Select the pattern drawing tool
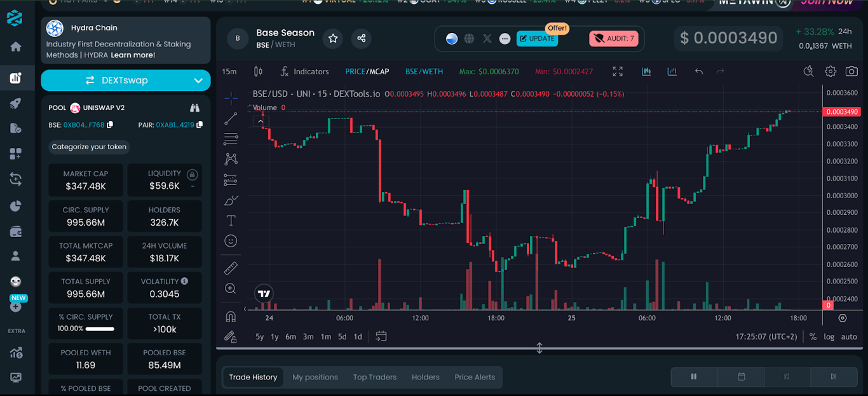 pos(231,159)
